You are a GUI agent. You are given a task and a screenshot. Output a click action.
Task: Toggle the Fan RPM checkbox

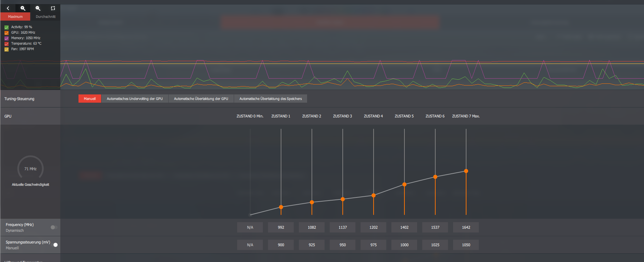tap(7, 49)
